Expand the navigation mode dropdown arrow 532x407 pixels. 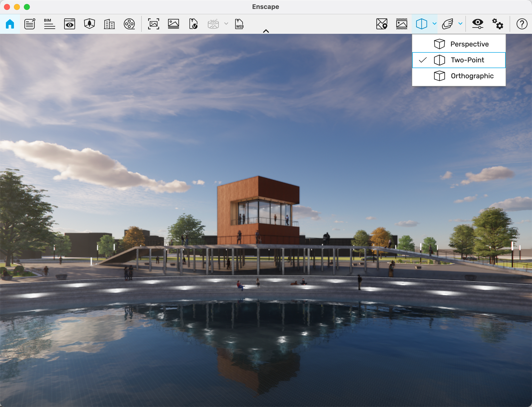tap(460, 24)
